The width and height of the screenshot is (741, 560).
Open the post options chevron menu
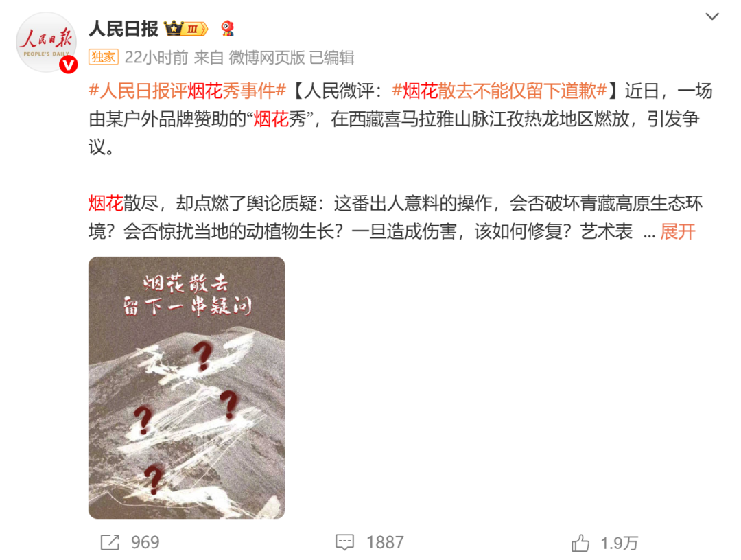(x=711, y=16)
